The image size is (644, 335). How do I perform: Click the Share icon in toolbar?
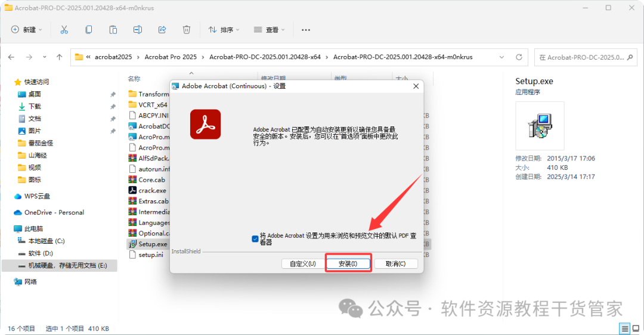pos(162,30)
